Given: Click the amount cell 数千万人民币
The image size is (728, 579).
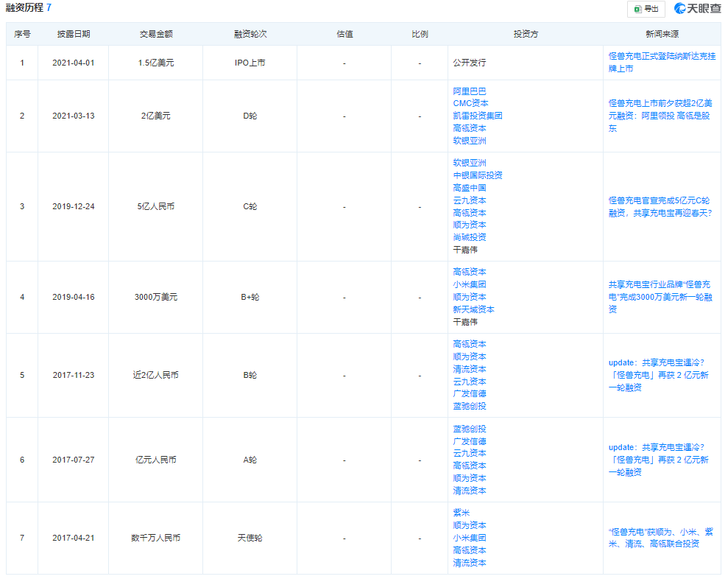Looking at the screenshot, I should [x=156, y=538].
